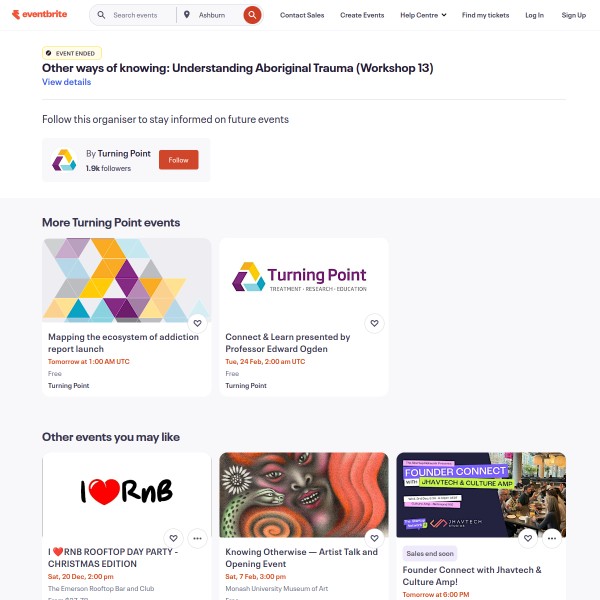Like the Connect & Learn Professor Ogden event

point(374,323)
